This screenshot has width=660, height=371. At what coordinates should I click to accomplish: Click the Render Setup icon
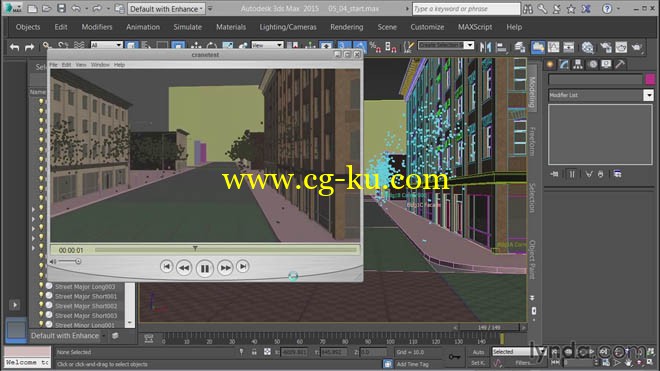click(606, 47)
